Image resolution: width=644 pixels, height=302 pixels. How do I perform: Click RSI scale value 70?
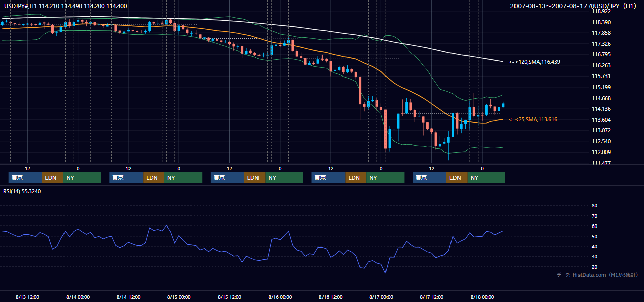click(594, 216)
